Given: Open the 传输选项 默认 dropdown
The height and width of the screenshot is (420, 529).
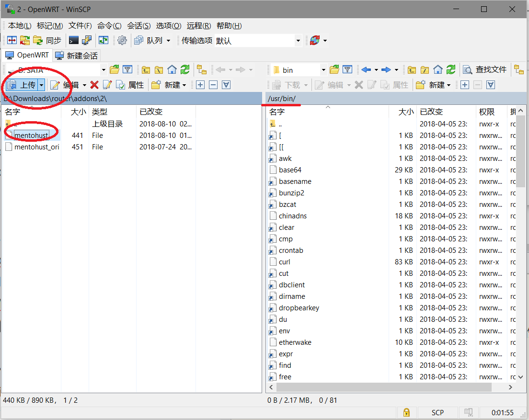Looking at the screenshot, I should 298,41.
